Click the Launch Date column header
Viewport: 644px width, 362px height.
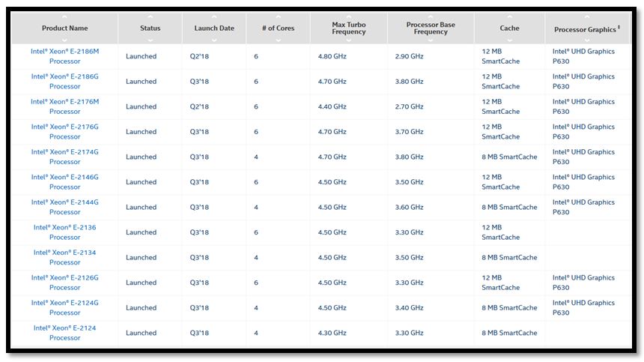point(213,28)
